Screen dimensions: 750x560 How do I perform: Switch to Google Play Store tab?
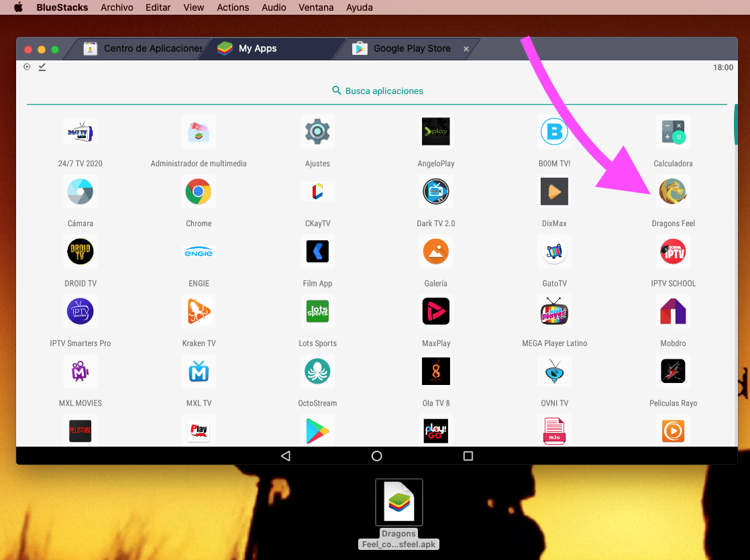pyautogui.click(x=411, y=48)
